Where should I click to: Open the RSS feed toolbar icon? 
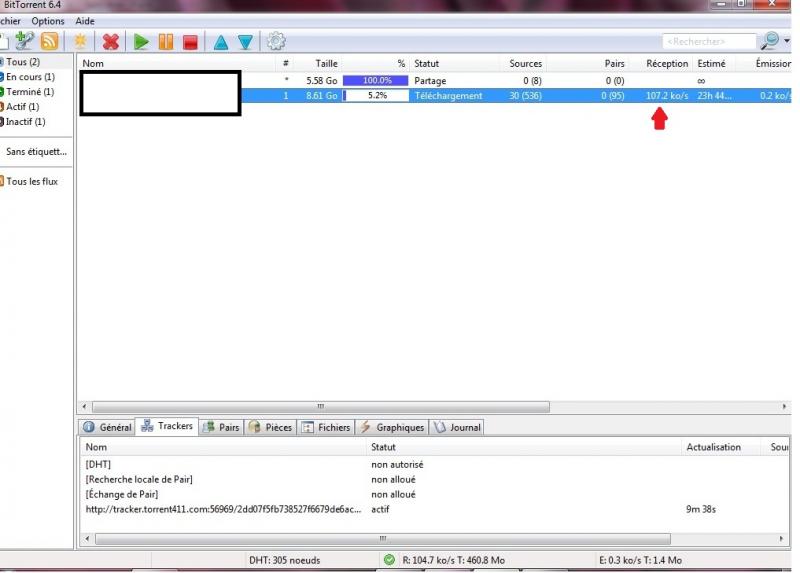pos(50,41)
